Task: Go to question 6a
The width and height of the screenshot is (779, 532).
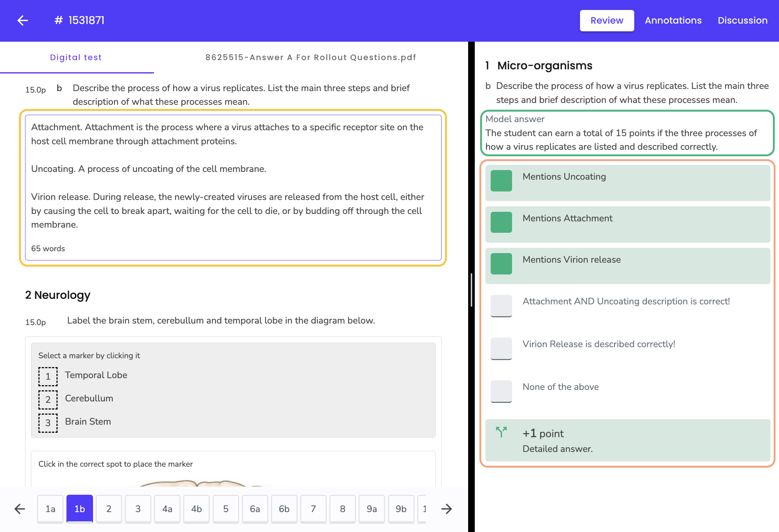Action: (x=255, y=509)
